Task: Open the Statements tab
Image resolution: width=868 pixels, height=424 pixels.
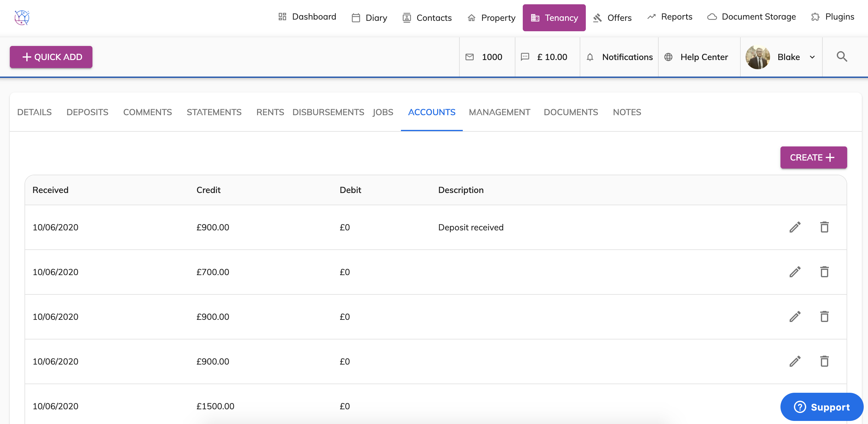Action: [214, 112]
